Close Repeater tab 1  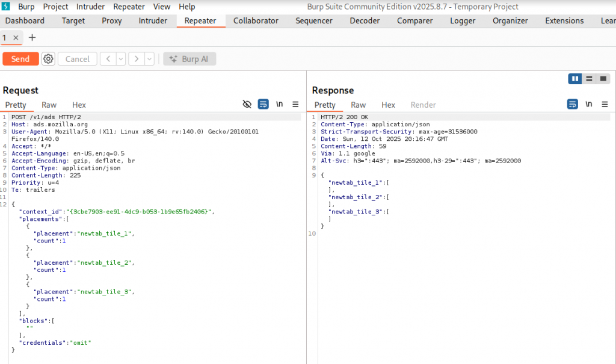pos(16,38)
